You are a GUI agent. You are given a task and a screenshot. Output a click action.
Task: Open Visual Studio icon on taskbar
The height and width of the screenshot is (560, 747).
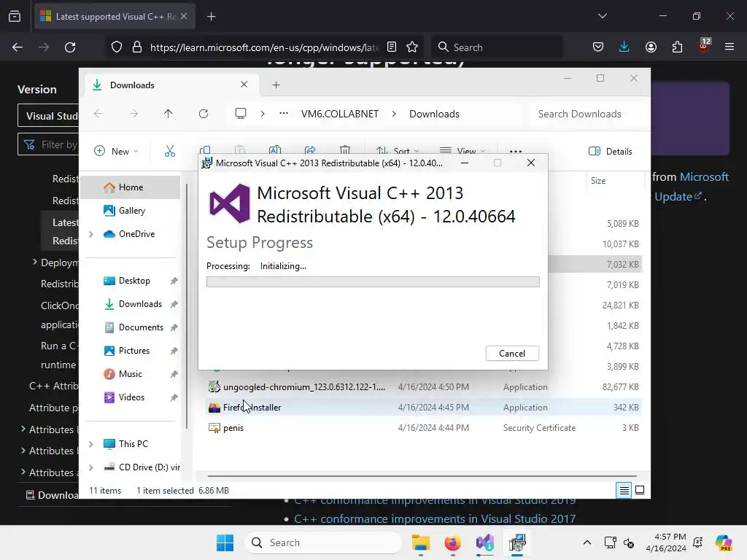pos(485,542)
